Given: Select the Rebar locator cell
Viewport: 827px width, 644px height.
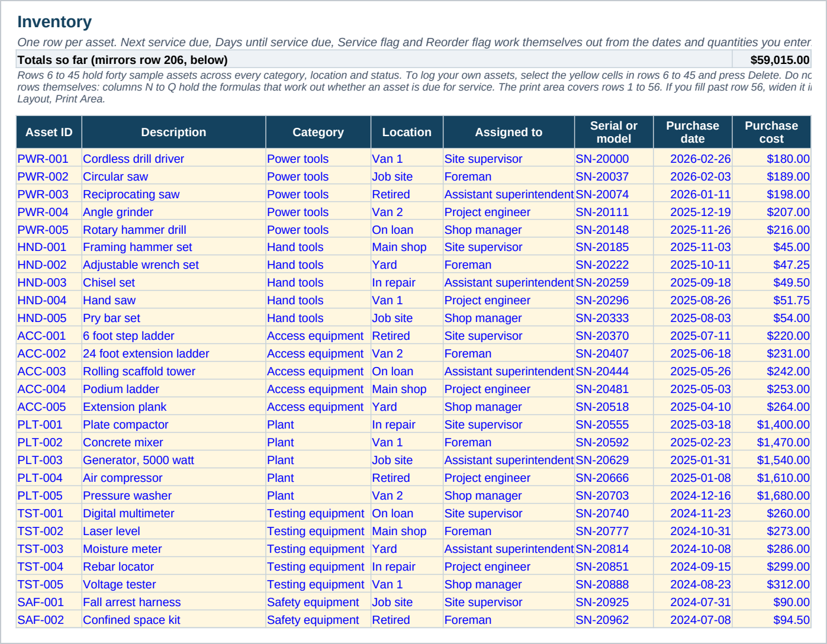Looking at the screenshot, I should tap(173, 566).
